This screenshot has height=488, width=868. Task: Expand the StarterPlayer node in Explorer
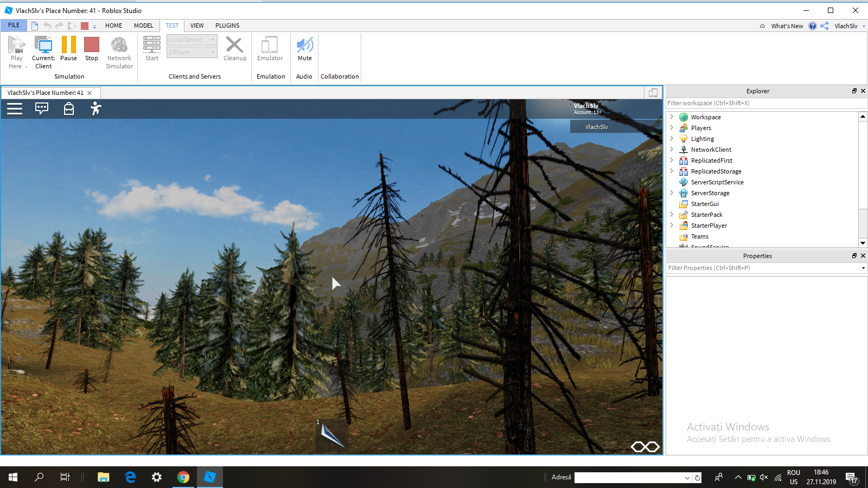coord(672,225)
